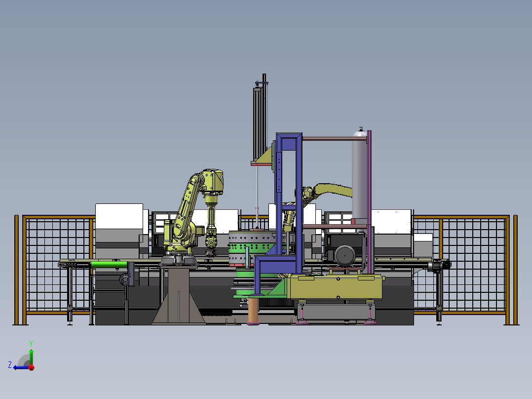Select the orange cylindrical support post

coord(254,310)
